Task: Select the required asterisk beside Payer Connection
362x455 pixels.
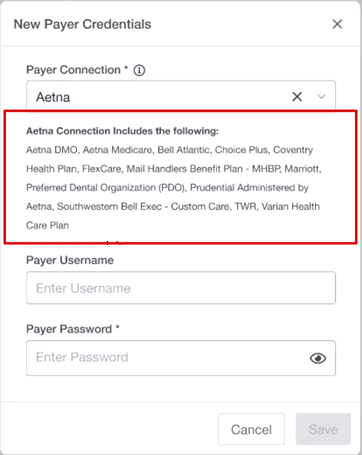Action: (126, 68)
